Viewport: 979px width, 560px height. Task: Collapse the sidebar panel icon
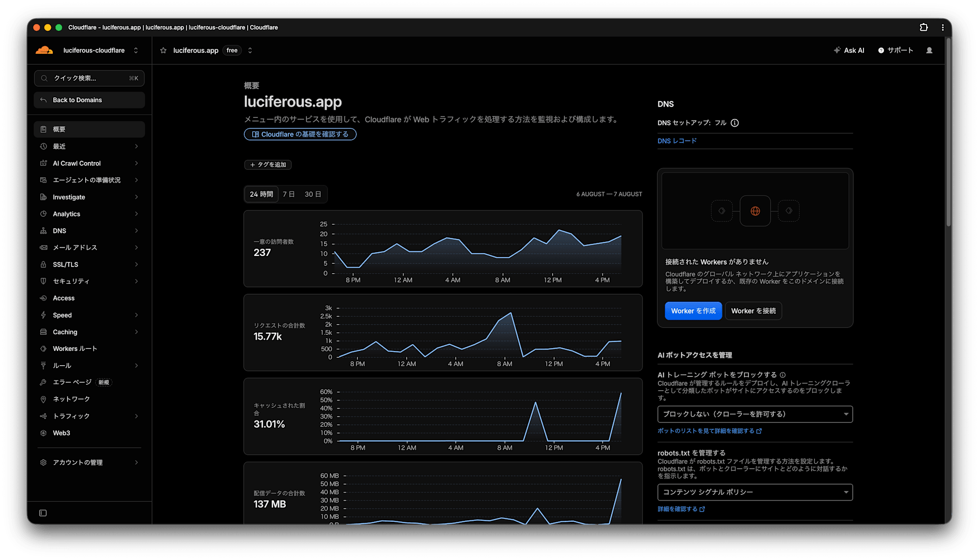[x=43, y=513]
